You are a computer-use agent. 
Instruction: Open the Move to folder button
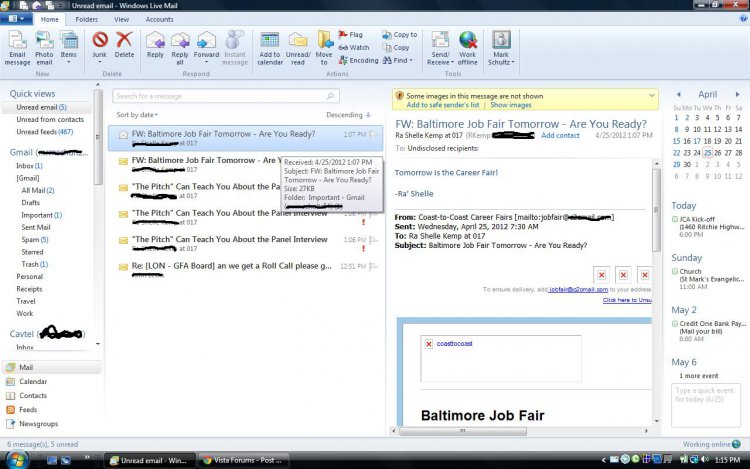(x=324, y=48)
